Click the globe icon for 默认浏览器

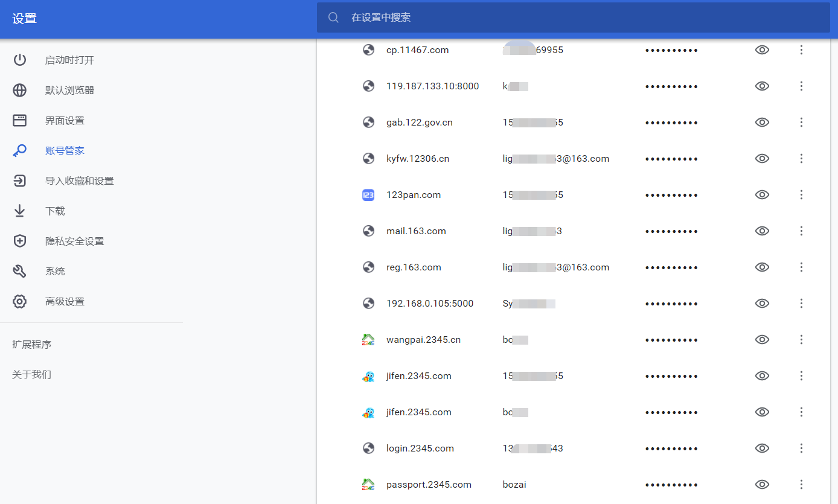tap(20, 91)
